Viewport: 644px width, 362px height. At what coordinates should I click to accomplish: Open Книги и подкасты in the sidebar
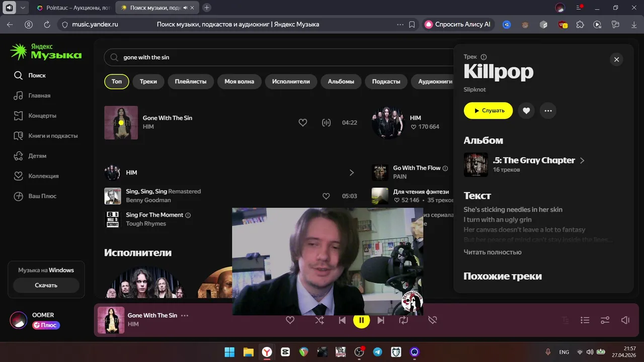click(46, 136)
